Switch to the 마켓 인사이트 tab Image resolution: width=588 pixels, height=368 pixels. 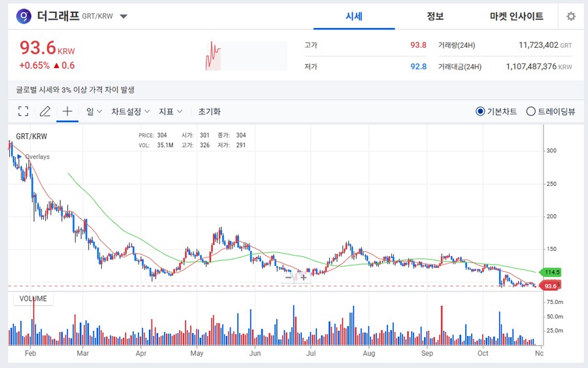pos(516,16)
